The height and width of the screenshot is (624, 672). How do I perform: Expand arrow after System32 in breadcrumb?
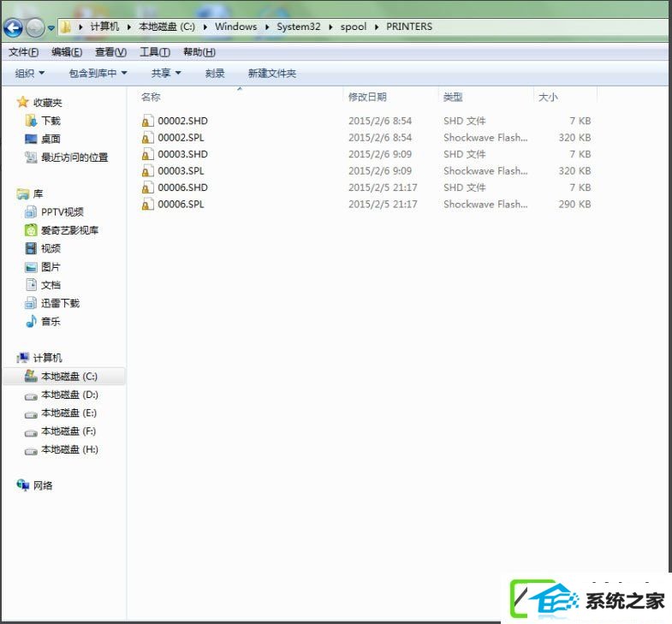330,27
